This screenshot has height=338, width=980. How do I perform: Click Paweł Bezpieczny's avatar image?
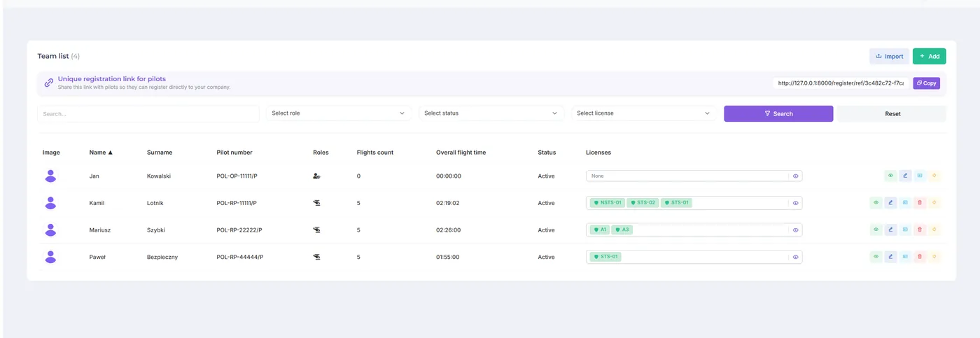[x=50, y=257]
